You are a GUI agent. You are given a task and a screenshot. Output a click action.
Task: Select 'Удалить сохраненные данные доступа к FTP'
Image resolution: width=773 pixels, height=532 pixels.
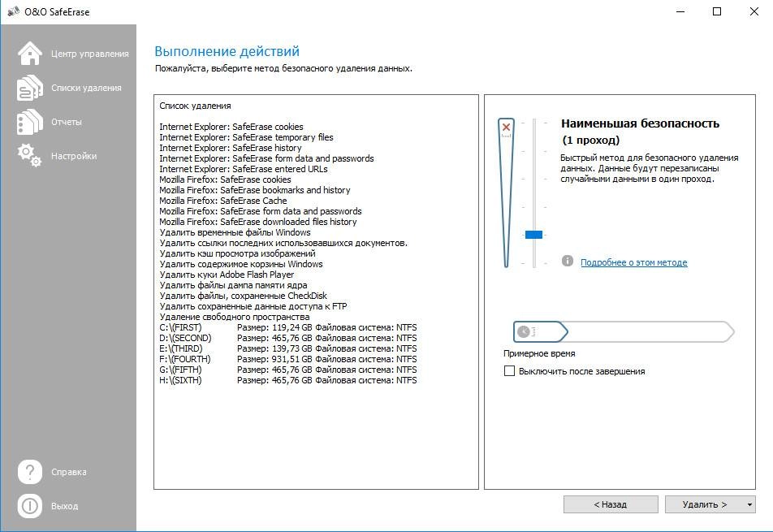pyautogui.click(x=253, y=306)
